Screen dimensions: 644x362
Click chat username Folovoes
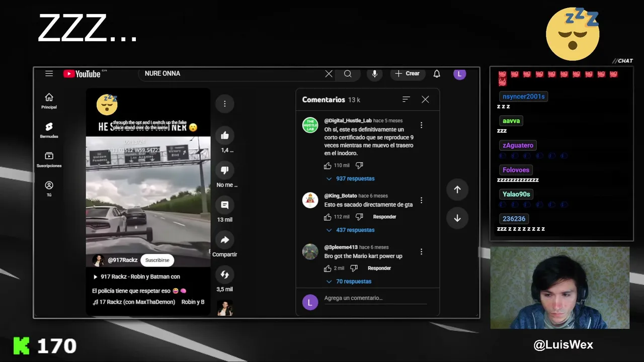(x=516, y=170)
